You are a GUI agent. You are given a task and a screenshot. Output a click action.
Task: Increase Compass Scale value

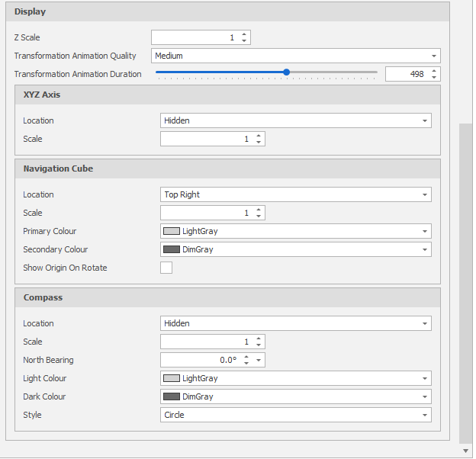coord(259,339)
